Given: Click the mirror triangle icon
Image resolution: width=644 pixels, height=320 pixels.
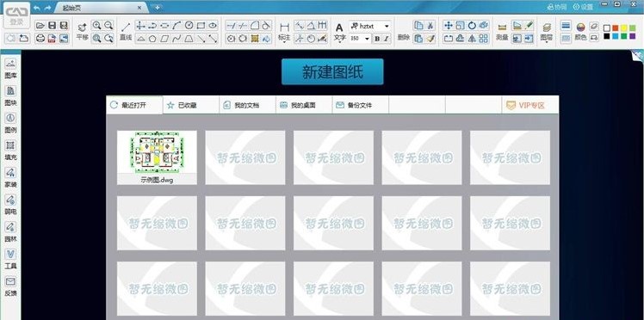Looking at the screenshot, I should [x=472, y=38].
